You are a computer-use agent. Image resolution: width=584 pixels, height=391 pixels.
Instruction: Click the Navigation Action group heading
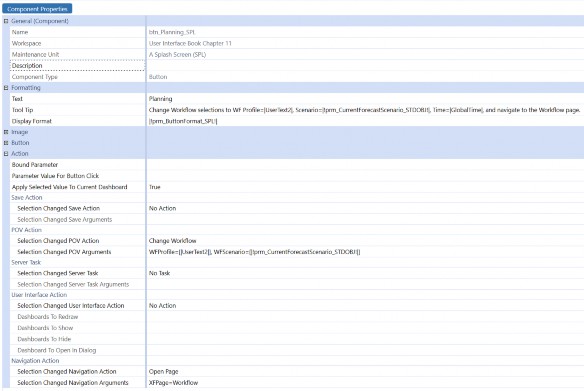coord(35,361)
